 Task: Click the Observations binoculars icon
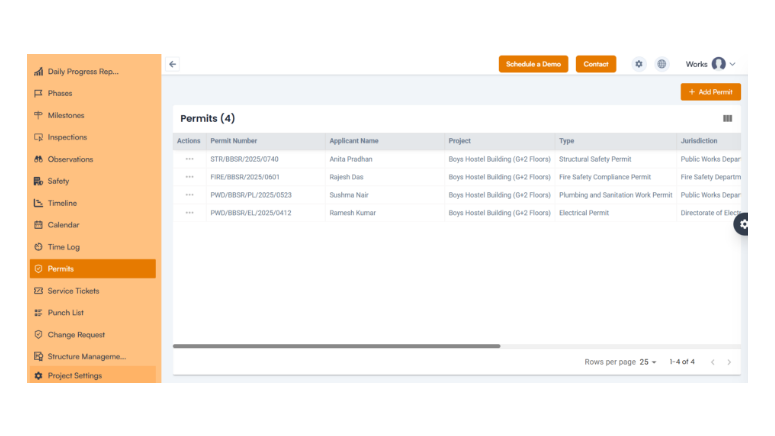point(38,159)
